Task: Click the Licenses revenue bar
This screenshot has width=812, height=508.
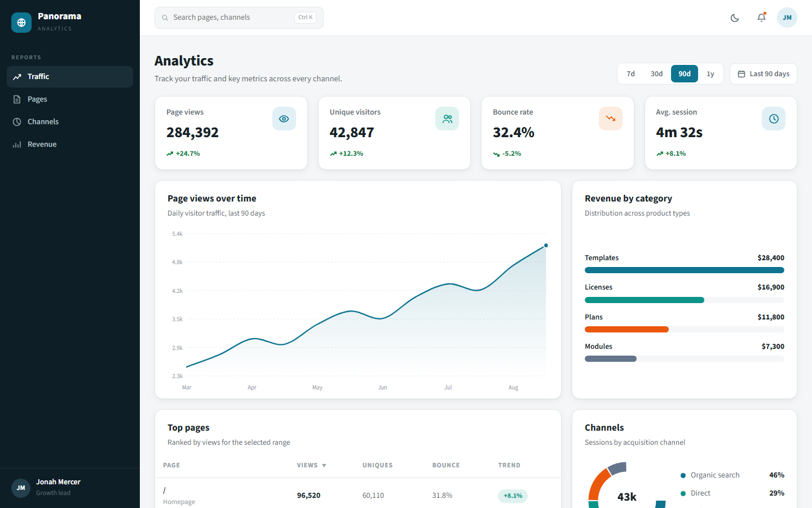Action: (645, 300)
